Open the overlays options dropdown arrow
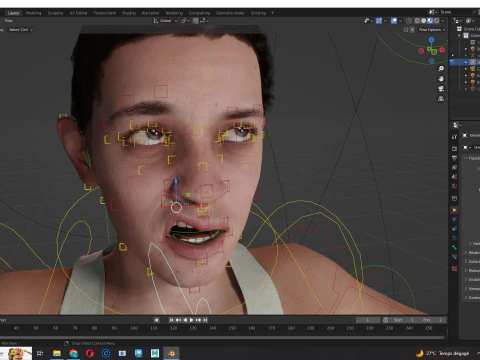 [400, 21]
